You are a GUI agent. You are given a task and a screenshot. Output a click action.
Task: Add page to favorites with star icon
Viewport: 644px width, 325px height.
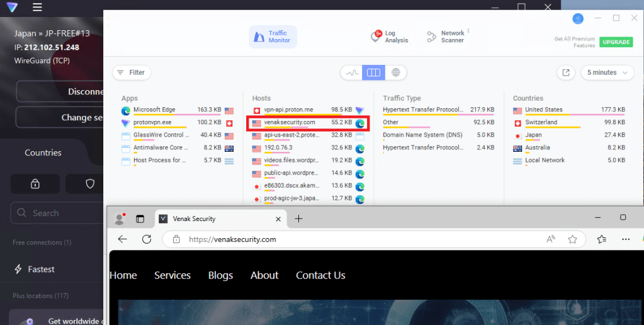572,239
